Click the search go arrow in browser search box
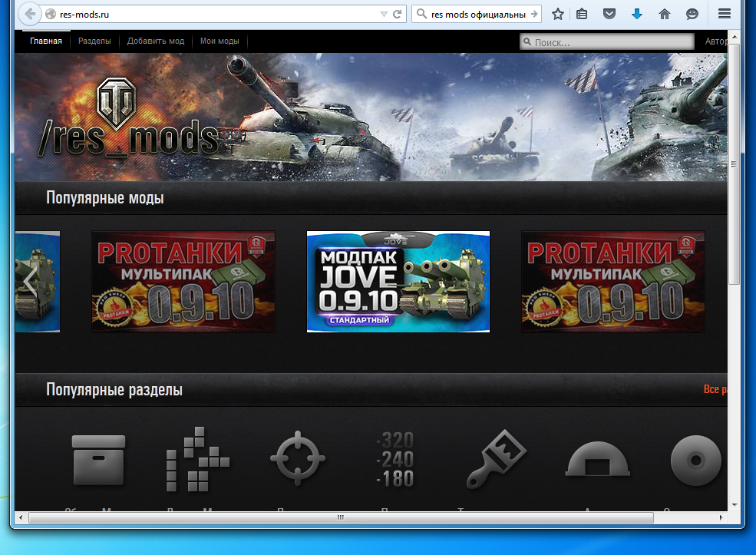 point(534,15)
